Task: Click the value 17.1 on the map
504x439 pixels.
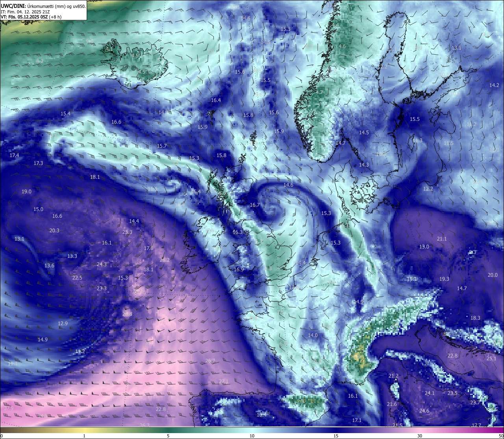Action: tap(357, 420)
